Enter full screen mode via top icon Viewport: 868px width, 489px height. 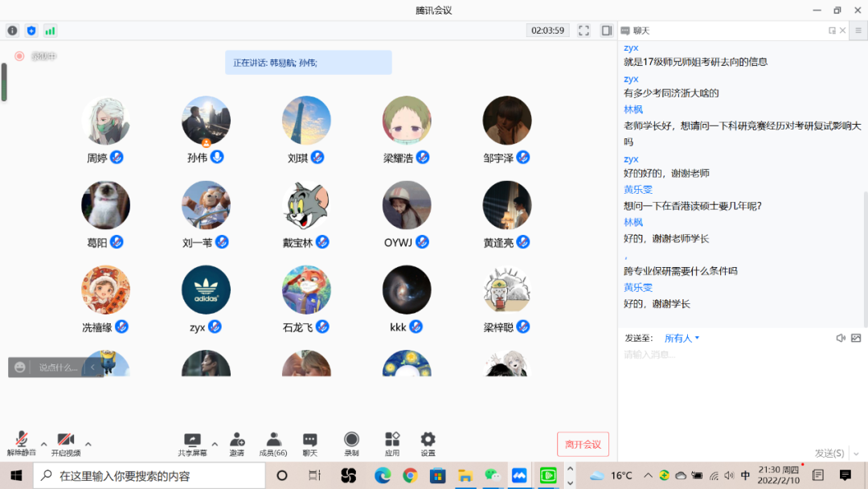pyautogui.click(x=584, y=31)
